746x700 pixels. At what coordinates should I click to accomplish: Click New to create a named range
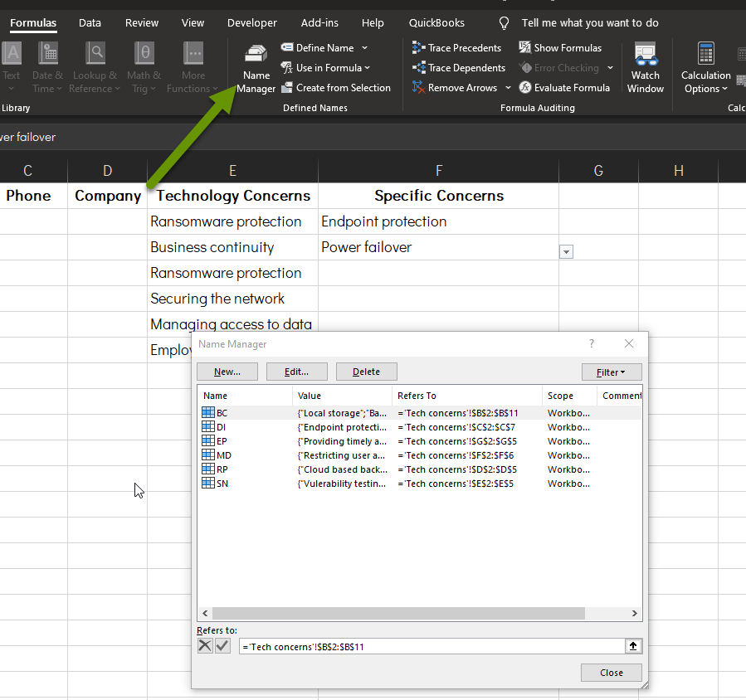(x=227, y=372)
